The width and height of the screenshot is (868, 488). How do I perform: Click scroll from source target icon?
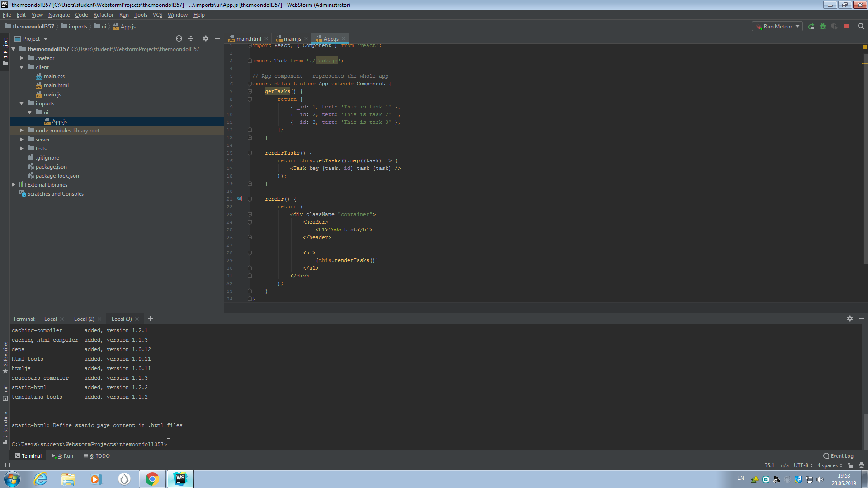point(179,39)
